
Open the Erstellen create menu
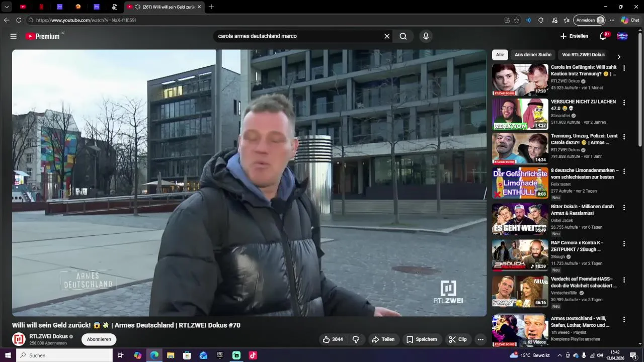(574, 36)
